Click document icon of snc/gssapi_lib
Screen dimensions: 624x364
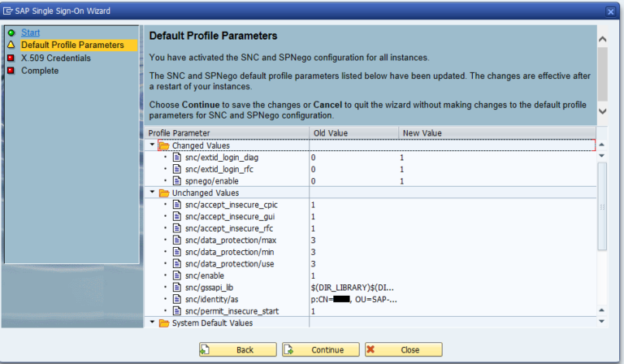(177, 288)
